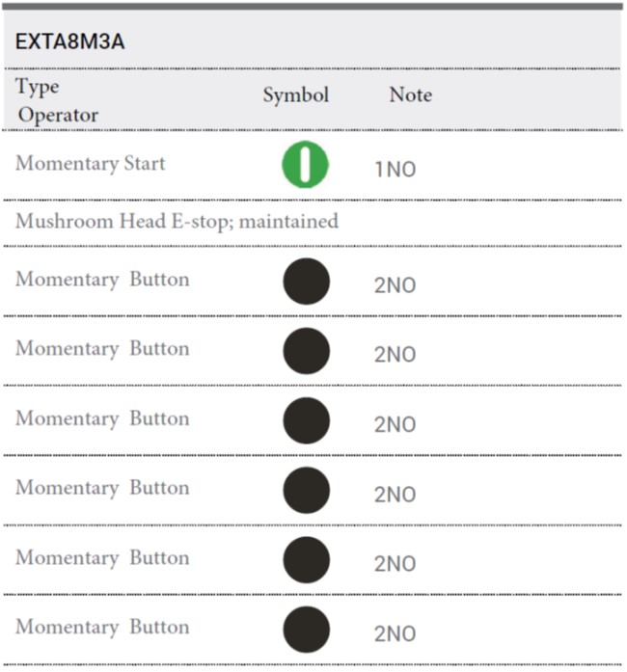Click the first black Momentary Button symbol

306,282
